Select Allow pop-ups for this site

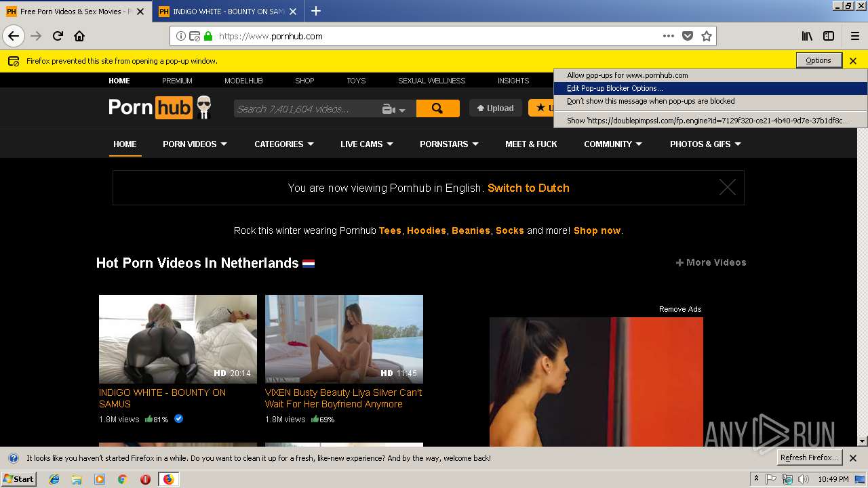coord(711,75)
